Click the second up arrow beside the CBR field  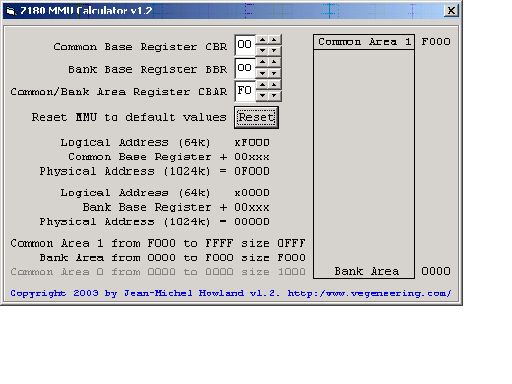274,40
